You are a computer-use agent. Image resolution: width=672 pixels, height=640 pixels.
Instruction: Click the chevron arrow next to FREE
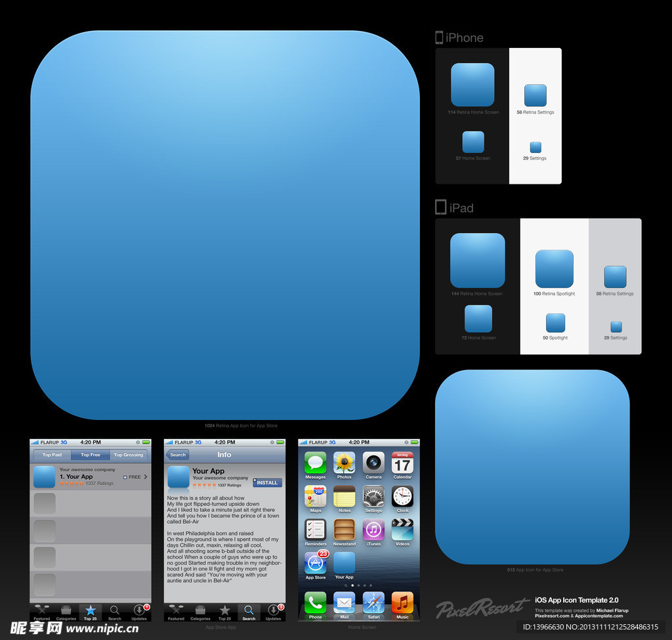click(x=146, y=477)
